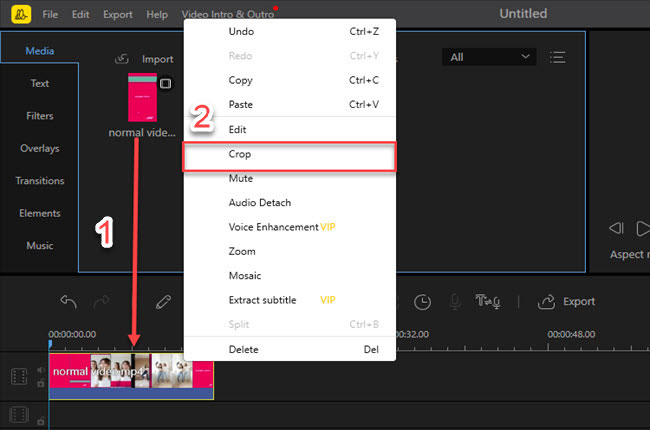650x430 pixels.
Task: Choose Delete from the context menu
Action: coord(289,350)
